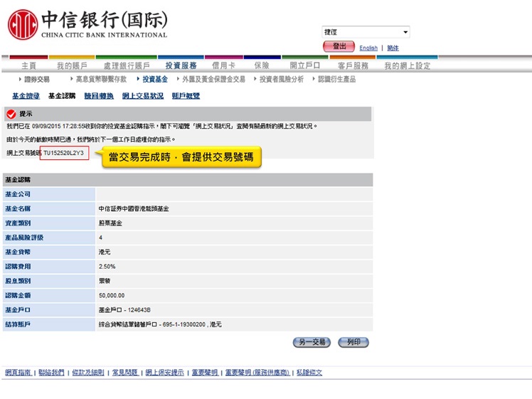The image size is (532, 399).
Task: Select the 認識衍生產品 submenu item
Action: (336, 80)
